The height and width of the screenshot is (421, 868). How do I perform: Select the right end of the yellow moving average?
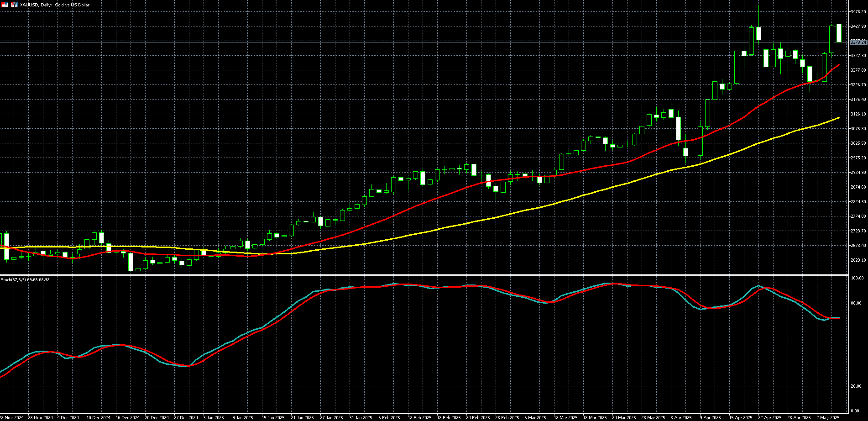[x=838, y=118]
